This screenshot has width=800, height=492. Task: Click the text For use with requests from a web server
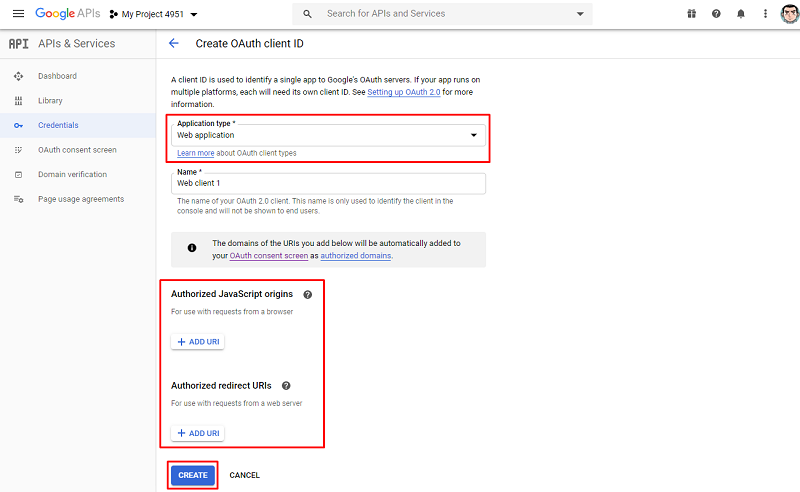tap(236, 403)
